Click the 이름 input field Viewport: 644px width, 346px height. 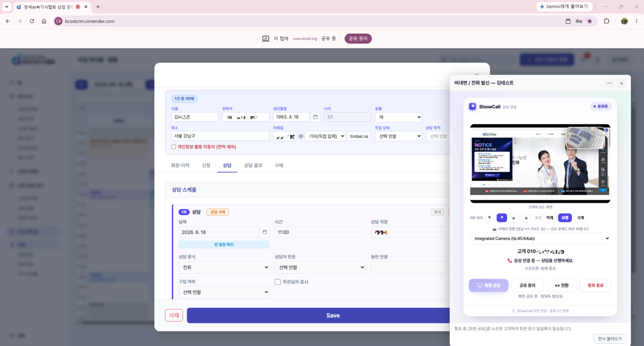click(x=195, y=117)
